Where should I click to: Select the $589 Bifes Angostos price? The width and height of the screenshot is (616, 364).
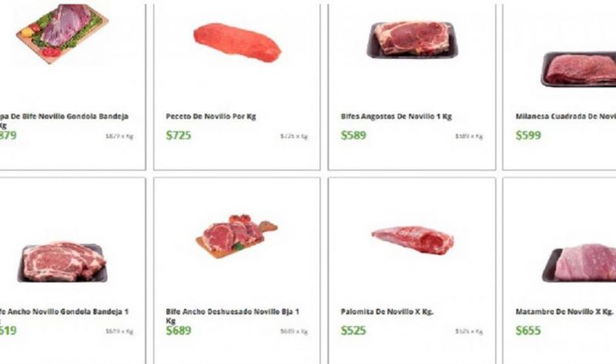[353, 135]
